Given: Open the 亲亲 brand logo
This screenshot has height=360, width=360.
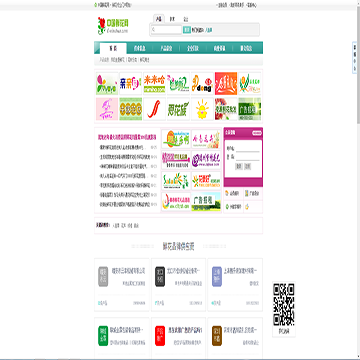Looking at the screenshot, I should pyautogui.click(x=131, y=84).
